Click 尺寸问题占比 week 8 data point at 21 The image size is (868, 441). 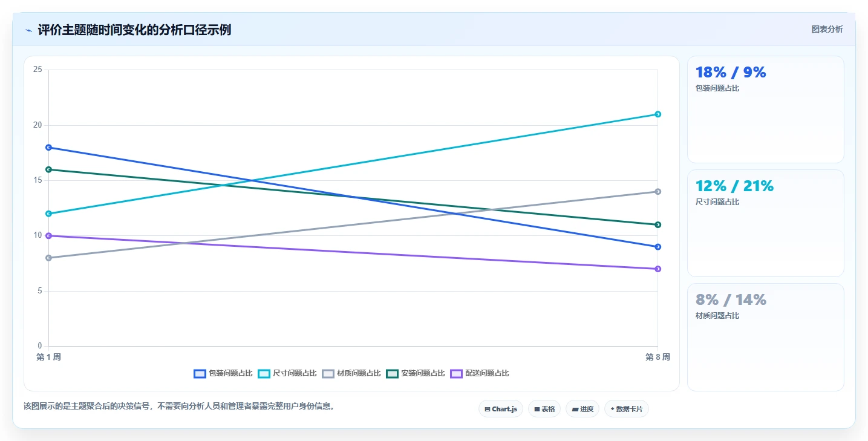658,114
